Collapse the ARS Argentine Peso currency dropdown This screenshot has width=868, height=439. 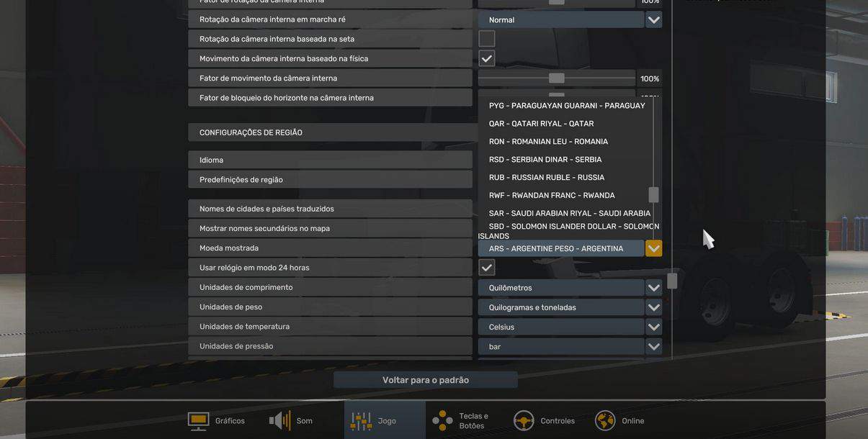point(653,248)
